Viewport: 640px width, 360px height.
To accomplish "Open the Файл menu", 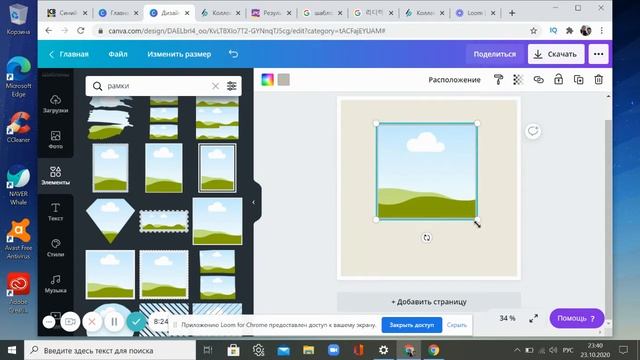I will 118,54.
